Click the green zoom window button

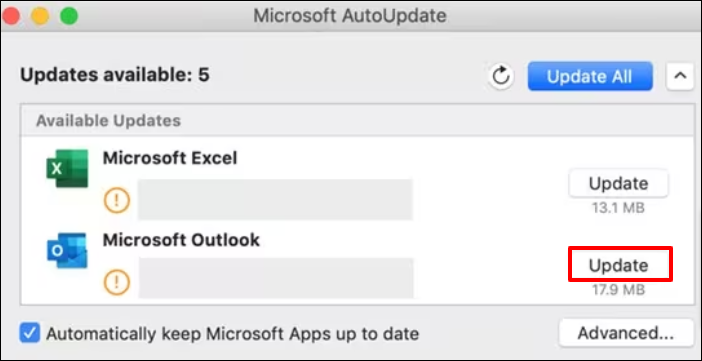coord(69,16)
